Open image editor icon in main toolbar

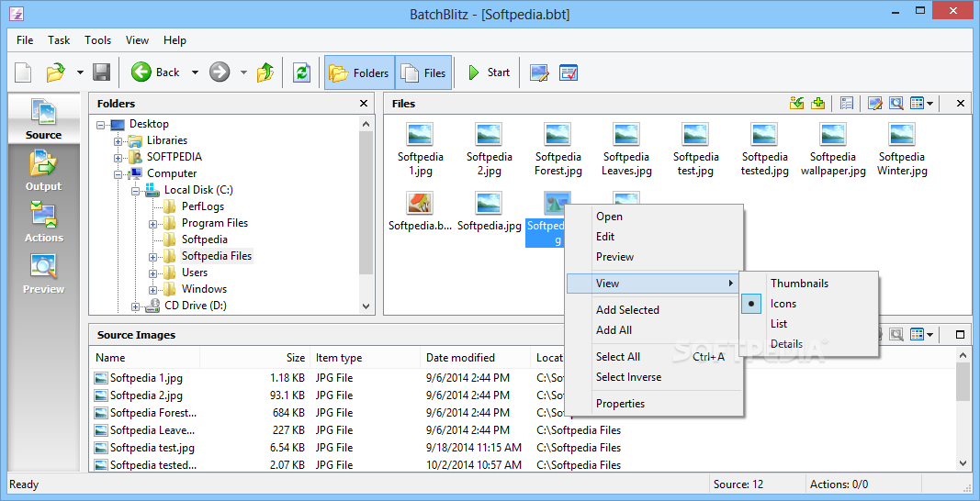(539, 72)
